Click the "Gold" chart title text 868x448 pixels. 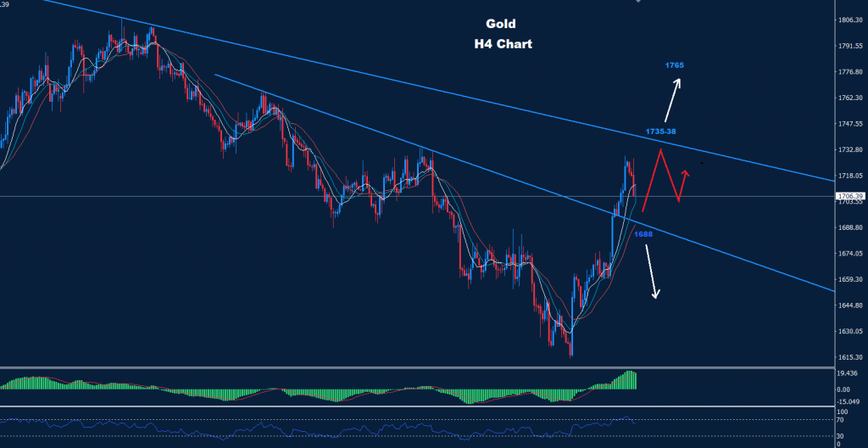coord(500,24)
